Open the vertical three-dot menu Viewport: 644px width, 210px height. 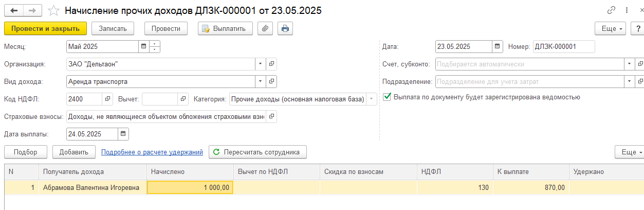[627, 10]
